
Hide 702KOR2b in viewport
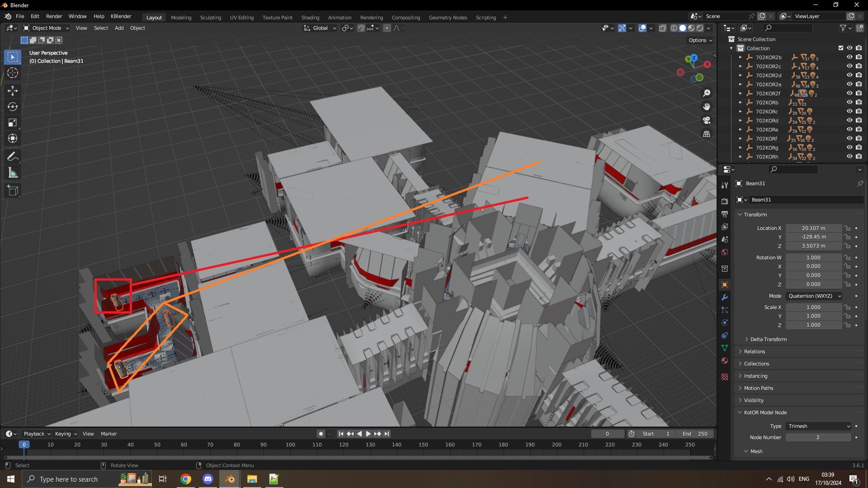(849, 57)
